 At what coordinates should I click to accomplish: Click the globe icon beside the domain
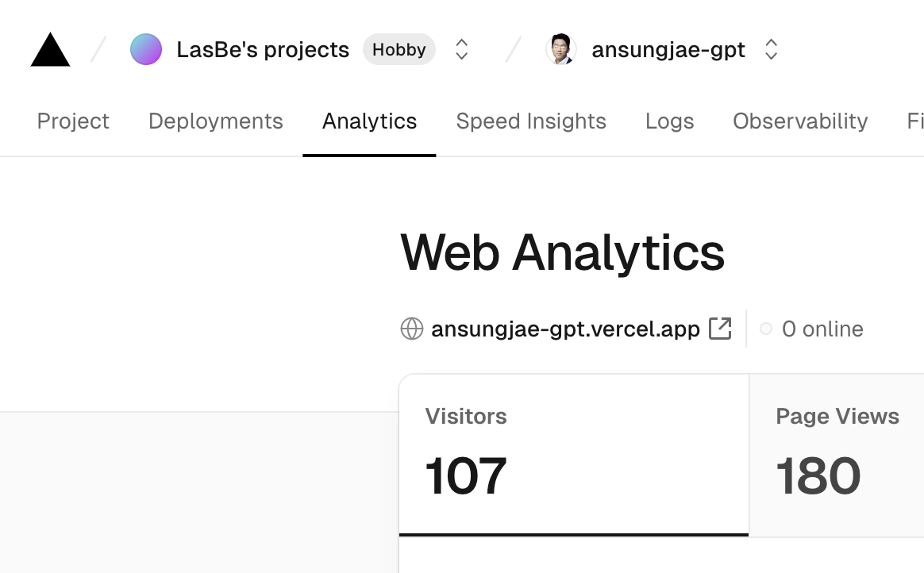point(412,329)
